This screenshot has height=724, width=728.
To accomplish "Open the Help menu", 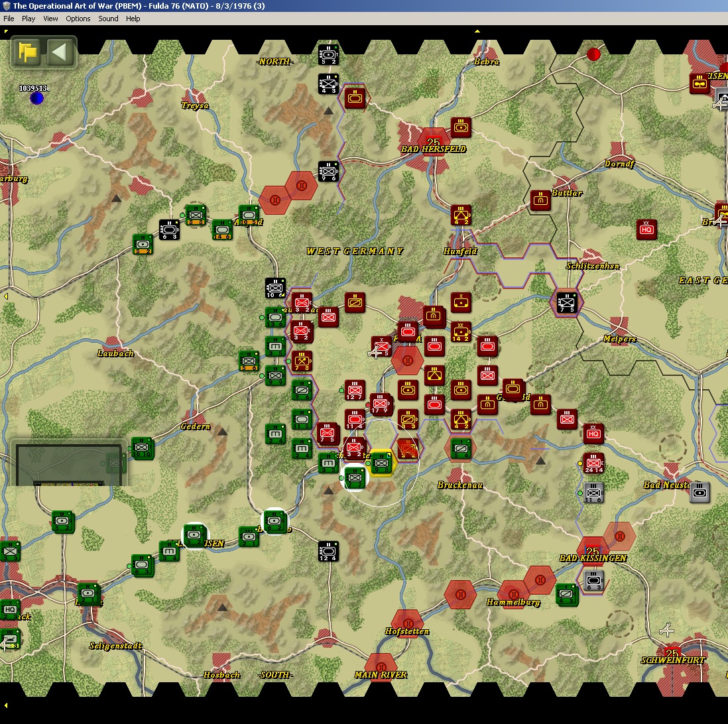I will pyautogui.click(x=133, y=19).
